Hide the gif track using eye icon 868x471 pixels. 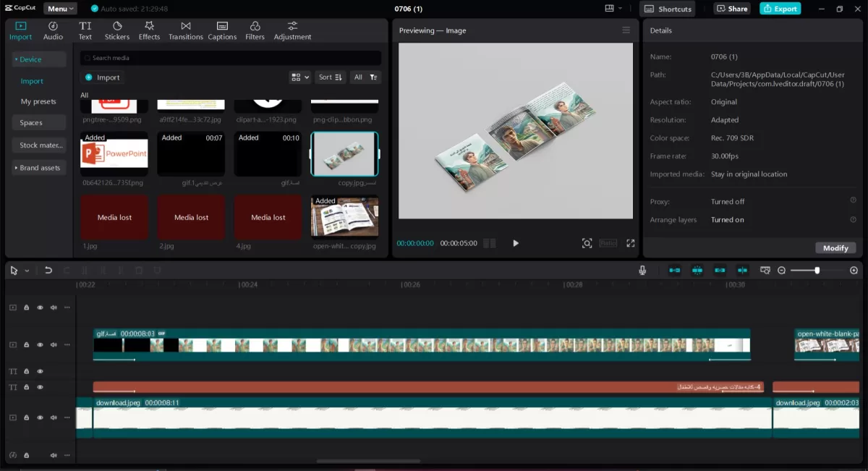pyautogui.click(x=40, y=345)
